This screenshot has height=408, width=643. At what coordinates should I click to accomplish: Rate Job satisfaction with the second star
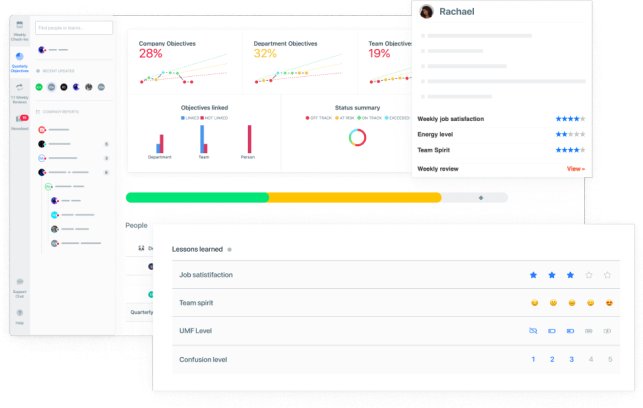(x=552, y=275)
